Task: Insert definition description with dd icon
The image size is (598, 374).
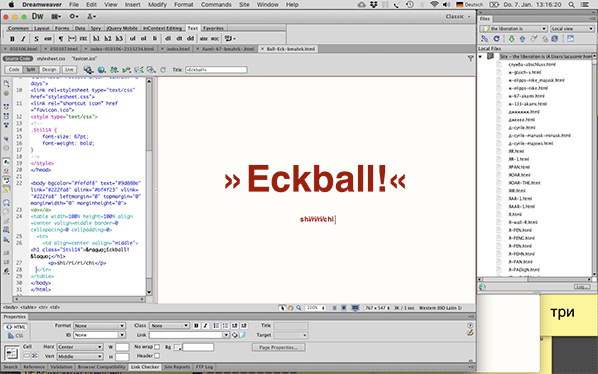Action: point(190,39)
